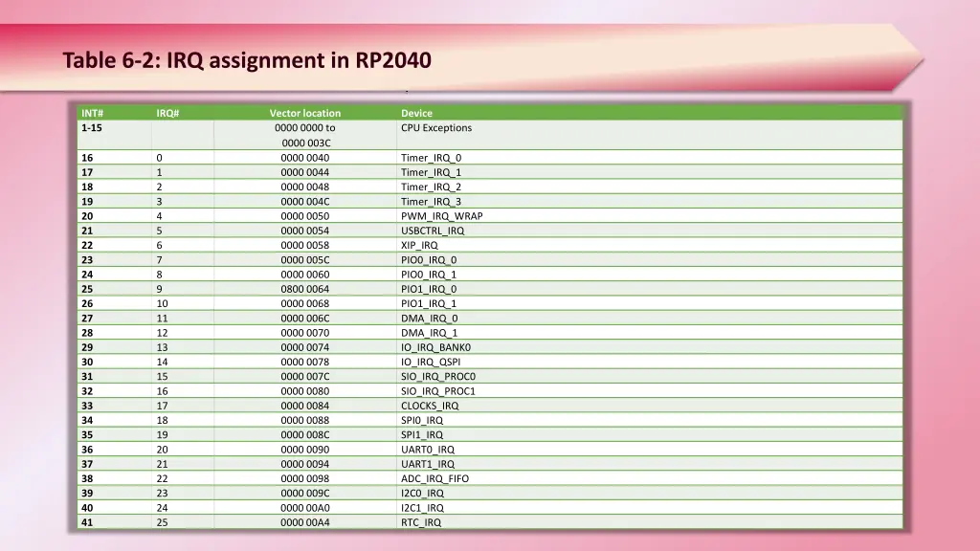Click the 'CLOCKS_IRQ' device cell

[x=430, y=406]
